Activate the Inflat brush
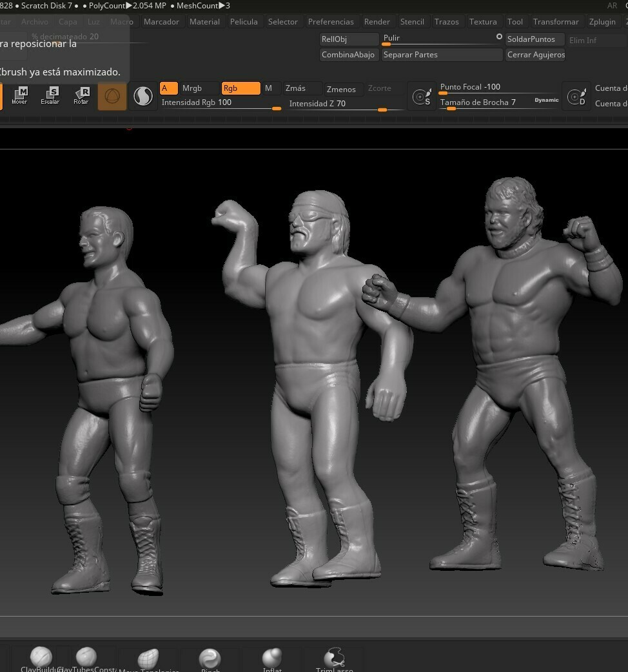Viewport: 628px width, 672px height. pos(272,659)
